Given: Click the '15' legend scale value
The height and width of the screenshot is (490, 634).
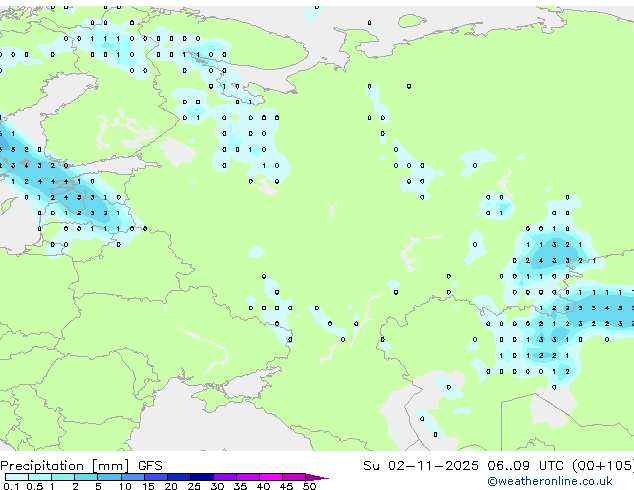Looking at the screenshot, I should pos(148,486).
